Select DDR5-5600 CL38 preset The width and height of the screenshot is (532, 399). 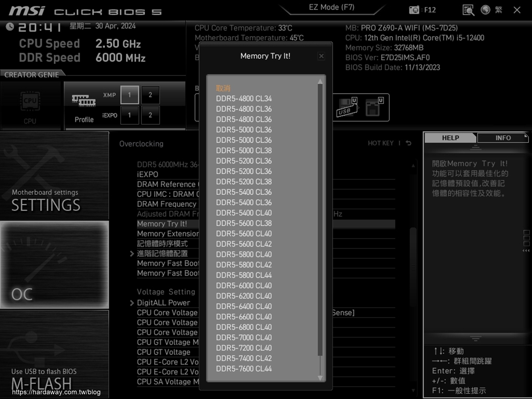tap(244, 223)
